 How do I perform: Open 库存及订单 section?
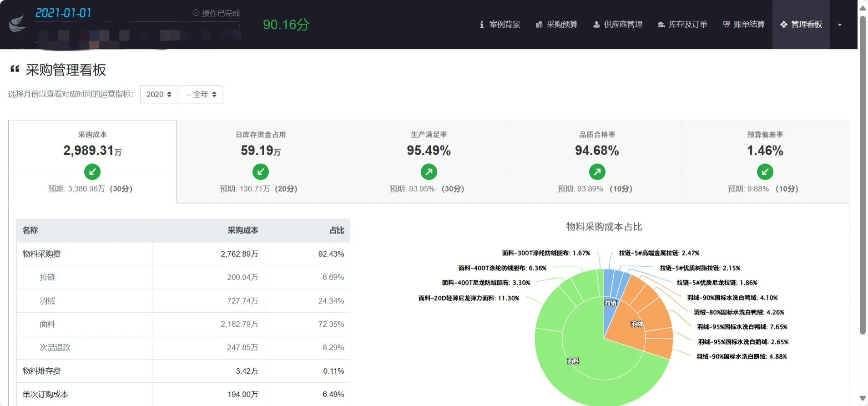coord(682,25)
